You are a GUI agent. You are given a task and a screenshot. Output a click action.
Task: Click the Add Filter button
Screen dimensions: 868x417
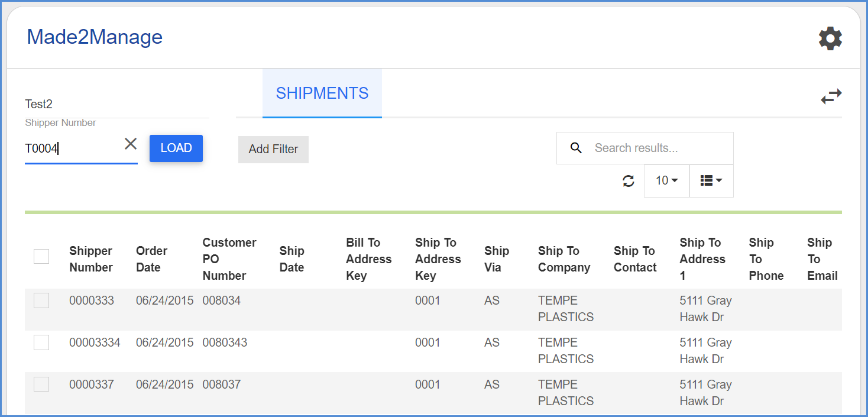273,149
